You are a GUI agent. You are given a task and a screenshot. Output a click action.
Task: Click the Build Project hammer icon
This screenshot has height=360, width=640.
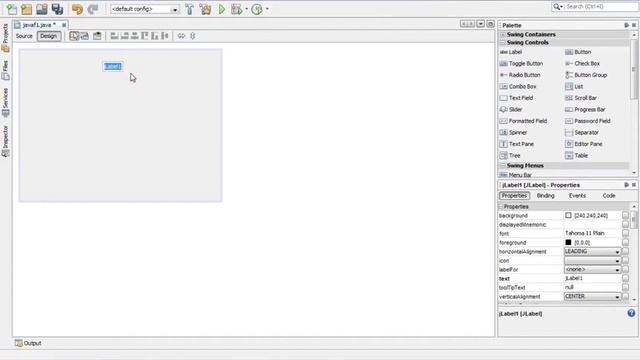(x=189, y=9)
